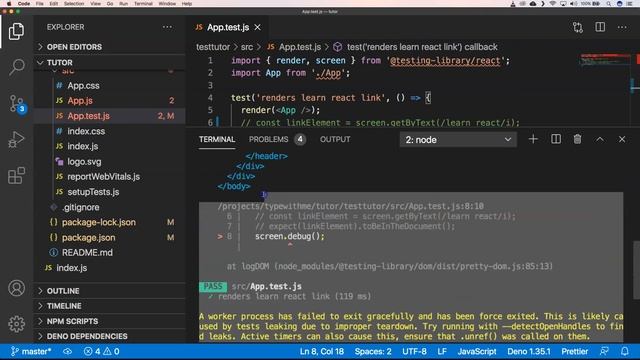The width and height of the screenshot is (640, 360).
Task: Click the synchronize changes cloud icon
Action: 67,351
